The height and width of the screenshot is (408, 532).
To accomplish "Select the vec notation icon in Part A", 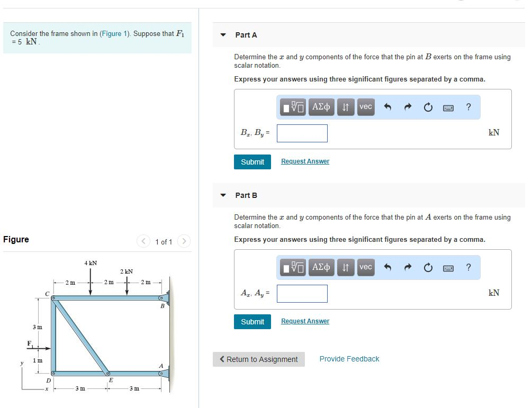I will [x=365, y=107].
